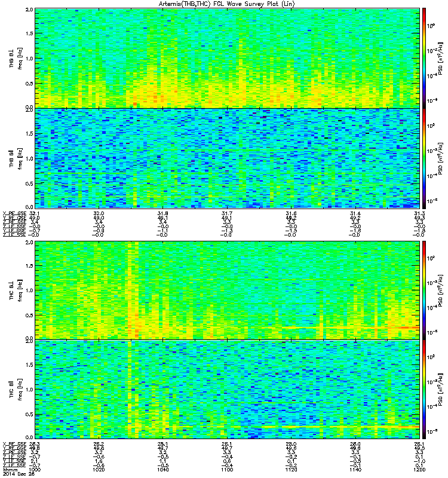Click the "PSD [nT²/Hz]" label of the top color bar
The height and width of the screenshot is (478, 448).
tap(441, 58)
